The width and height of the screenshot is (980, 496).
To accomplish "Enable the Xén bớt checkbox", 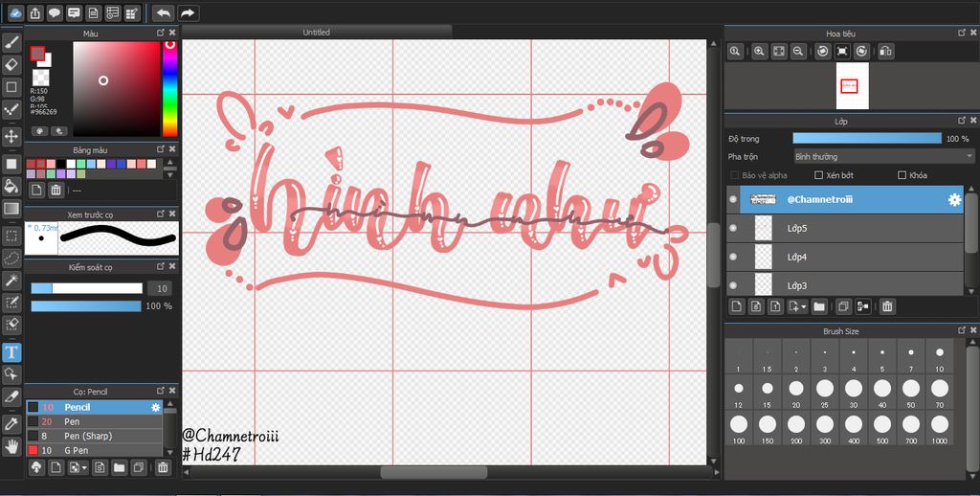I will coord(819,175).
